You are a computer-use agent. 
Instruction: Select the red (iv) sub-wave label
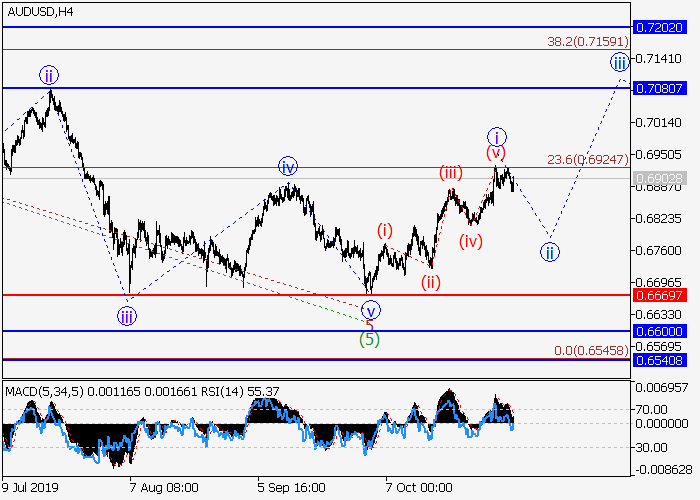(471, 241)
